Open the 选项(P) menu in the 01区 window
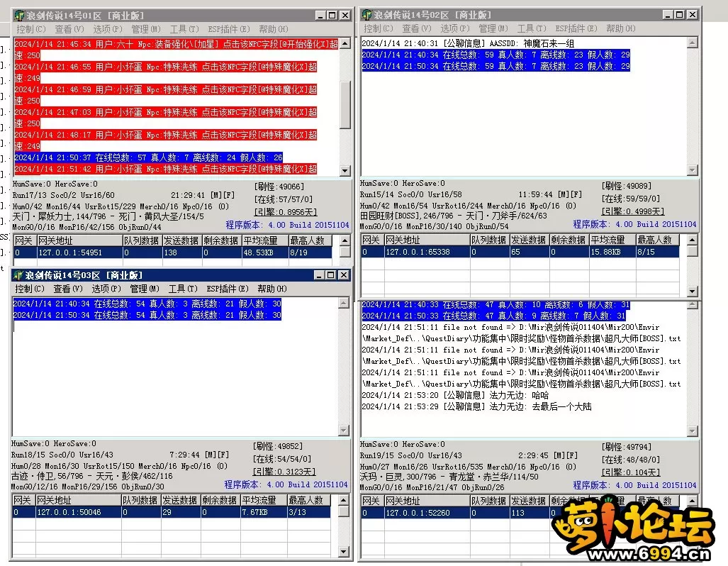Image resolution: width=728 pixels, height=566 pixels. tap(108, 29)
